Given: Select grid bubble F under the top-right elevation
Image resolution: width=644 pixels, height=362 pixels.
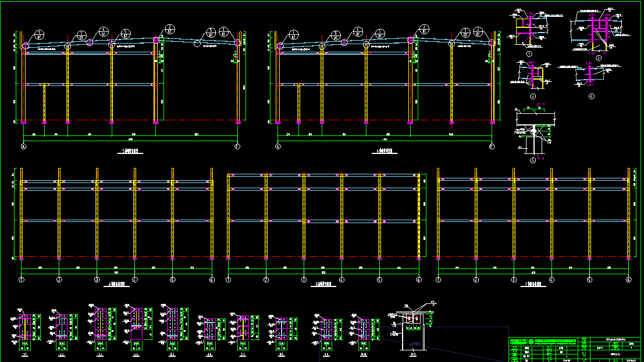Looking at the screenshot, I should 492,146.
